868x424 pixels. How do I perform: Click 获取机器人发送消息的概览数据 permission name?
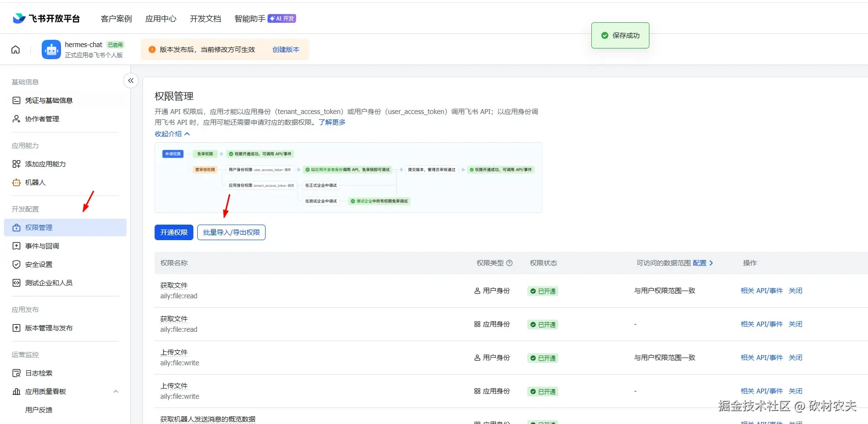pyautogui.click(x=208, y=419)
